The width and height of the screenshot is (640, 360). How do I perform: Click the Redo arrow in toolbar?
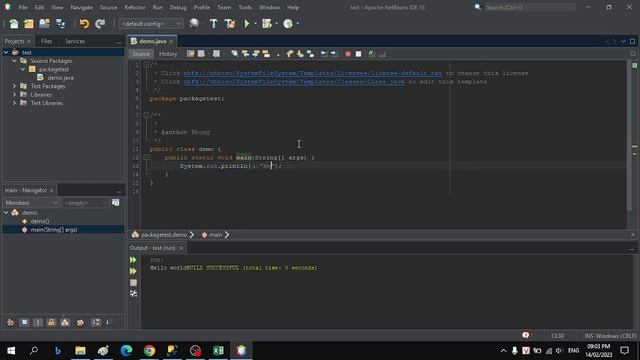point(100,24)
